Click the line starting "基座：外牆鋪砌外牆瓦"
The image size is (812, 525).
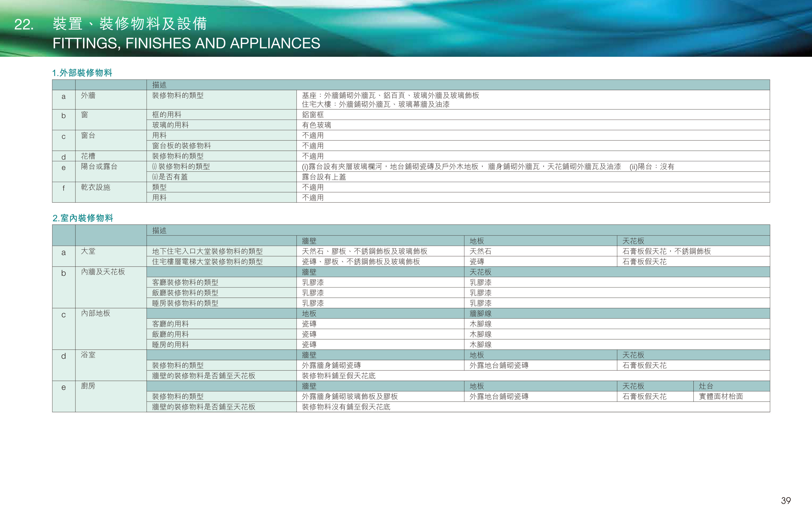coord(390,95)
